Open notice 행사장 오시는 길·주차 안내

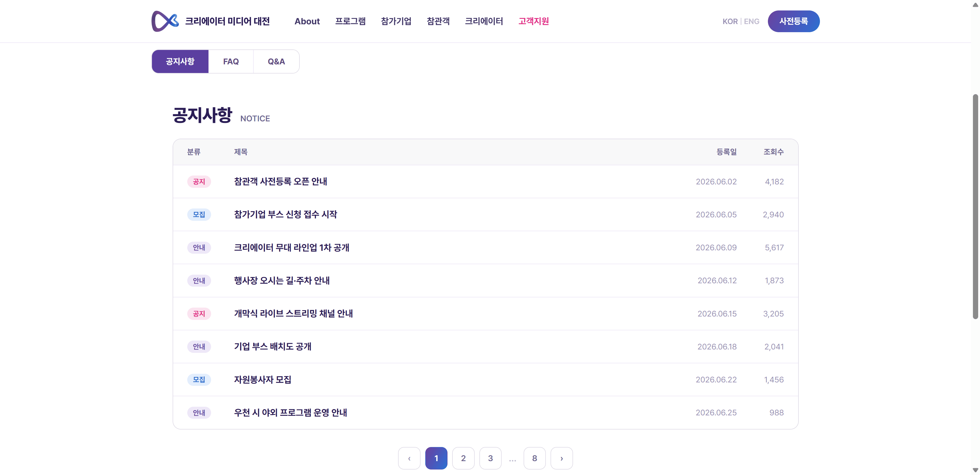click(x=485, y=280)
